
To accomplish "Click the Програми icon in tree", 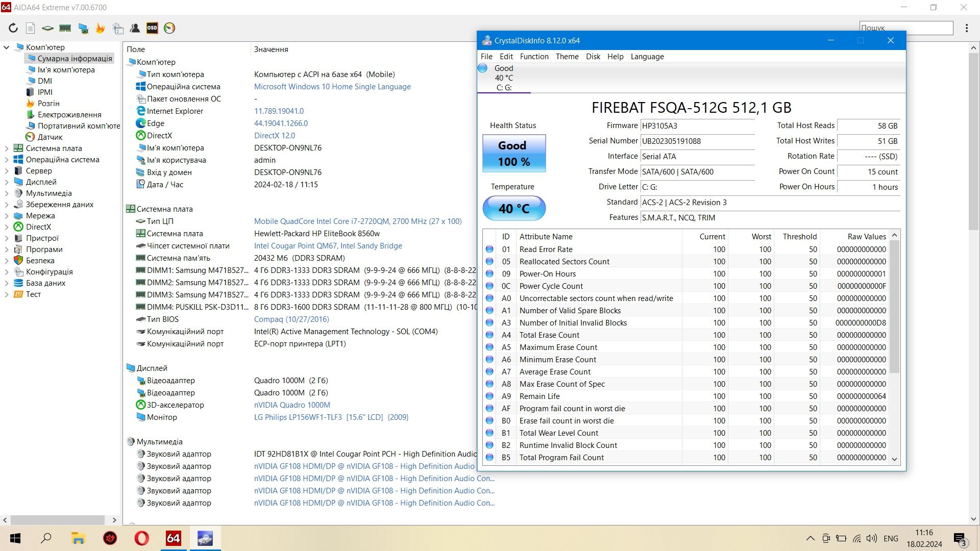I will point(18,249).
